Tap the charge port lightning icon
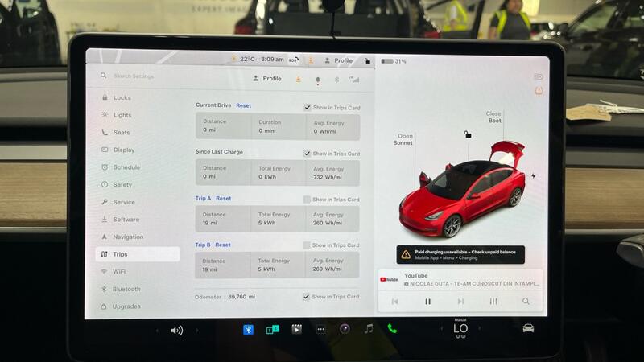 click(533, 175)
